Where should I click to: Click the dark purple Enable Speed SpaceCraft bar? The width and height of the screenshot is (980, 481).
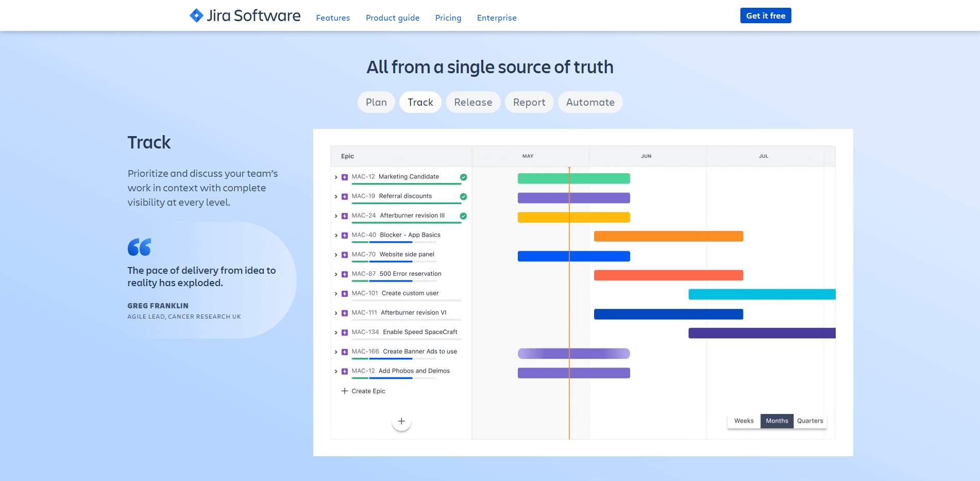pyautogui.click(x=762, y=333)
